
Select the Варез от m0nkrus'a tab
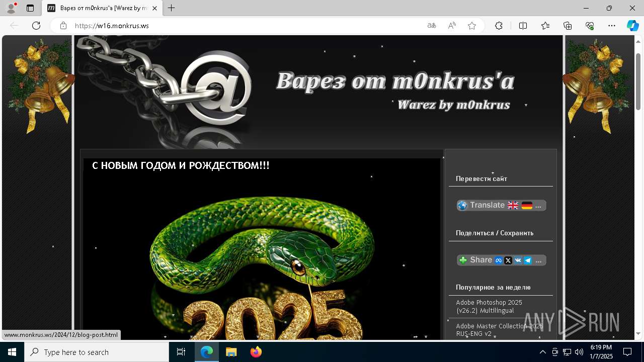coord(103,8)
